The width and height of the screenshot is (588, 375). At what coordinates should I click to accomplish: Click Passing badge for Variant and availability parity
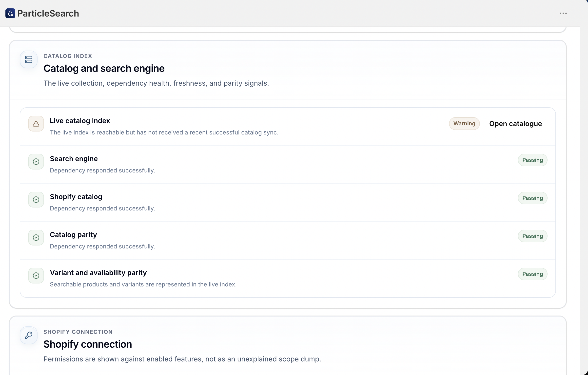click(x=532, y=274)
